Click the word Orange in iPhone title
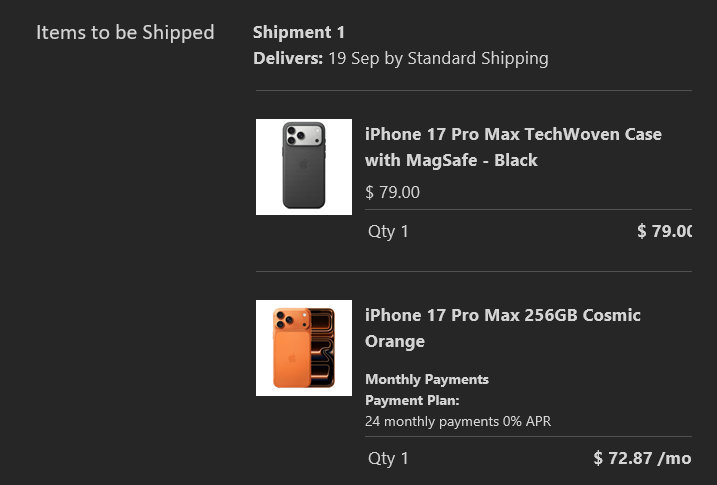Image resolution: width=717 pixels, height=485 pixels. click(x=395, y=341)
